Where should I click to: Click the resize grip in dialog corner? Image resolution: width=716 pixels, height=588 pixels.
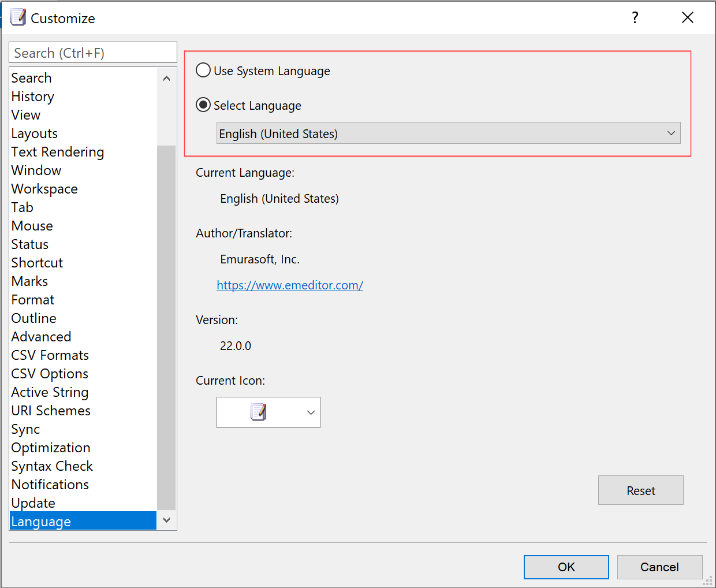pos(707,580)
